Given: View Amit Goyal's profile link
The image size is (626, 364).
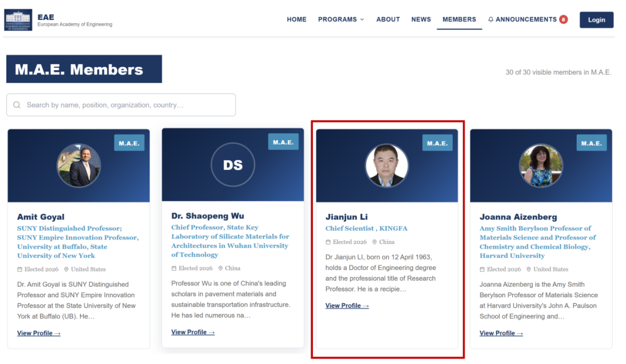Looking at the screenshot, I should (x=39, y=333).
